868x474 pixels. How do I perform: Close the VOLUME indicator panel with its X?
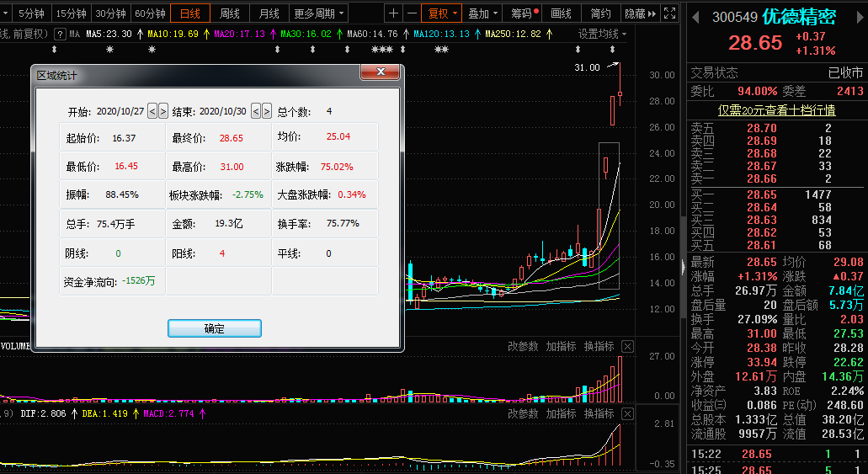tap(626, 347)
